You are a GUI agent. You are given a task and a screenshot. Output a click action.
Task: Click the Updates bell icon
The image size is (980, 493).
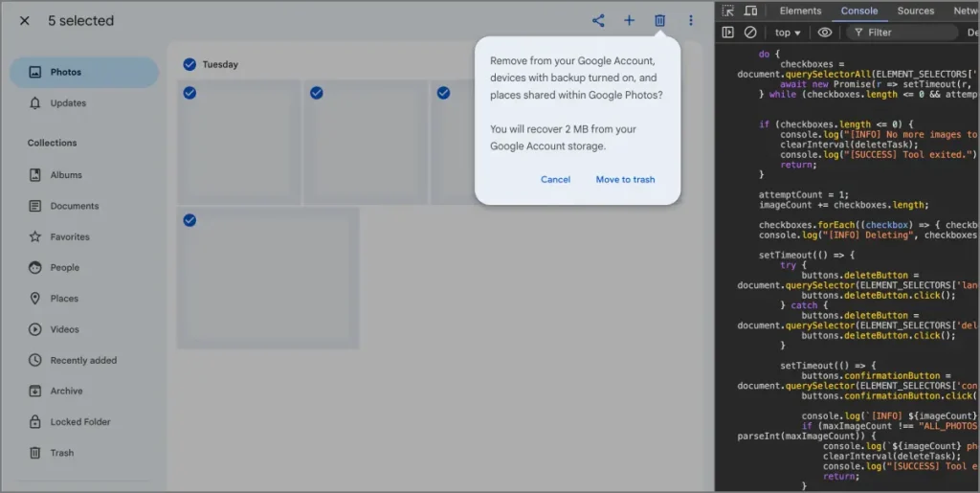(35, 103)
